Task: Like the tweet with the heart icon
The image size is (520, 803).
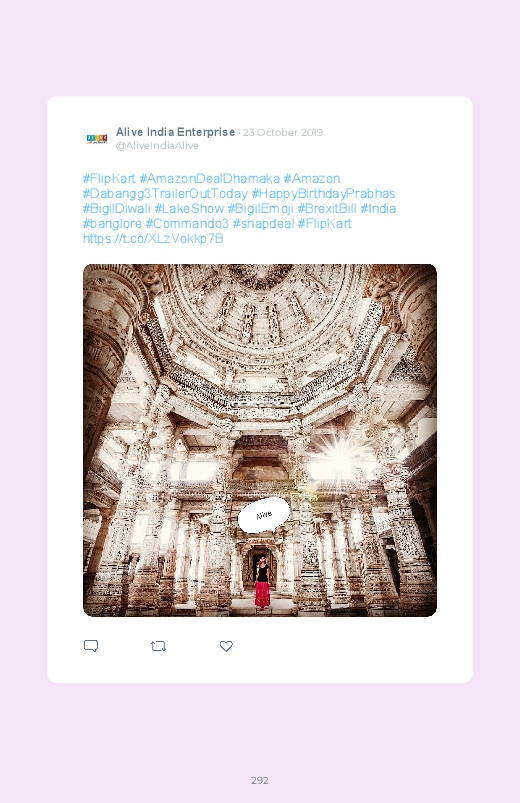Action: click(226, 646)
